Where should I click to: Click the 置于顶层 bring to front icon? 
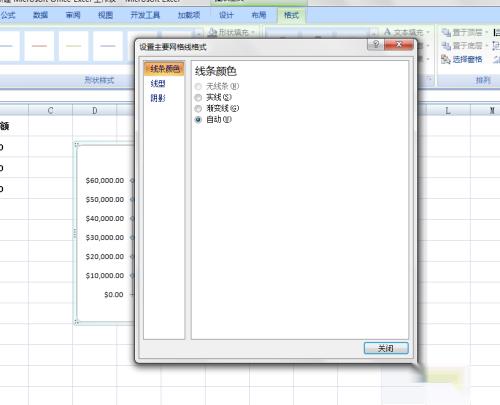pos(446,32)
